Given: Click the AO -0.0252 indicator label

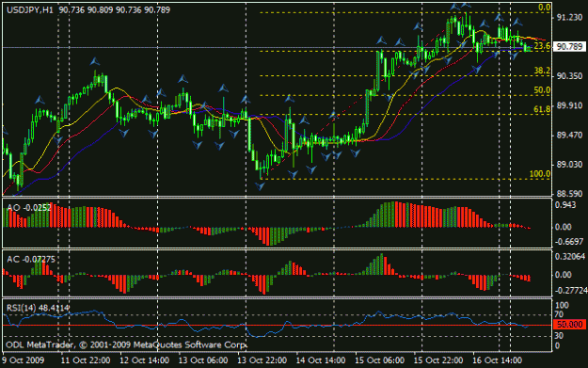Looking at the screenshot, I should (29, 207).
